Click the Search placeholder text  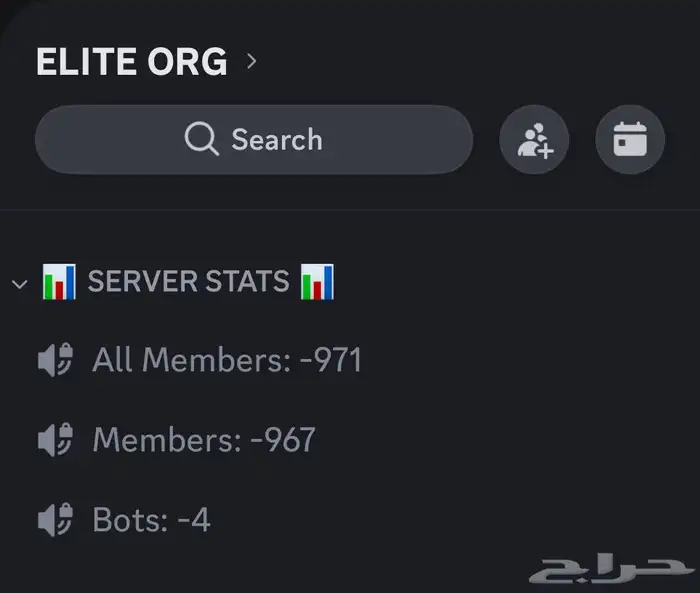(x=277, y=140)
